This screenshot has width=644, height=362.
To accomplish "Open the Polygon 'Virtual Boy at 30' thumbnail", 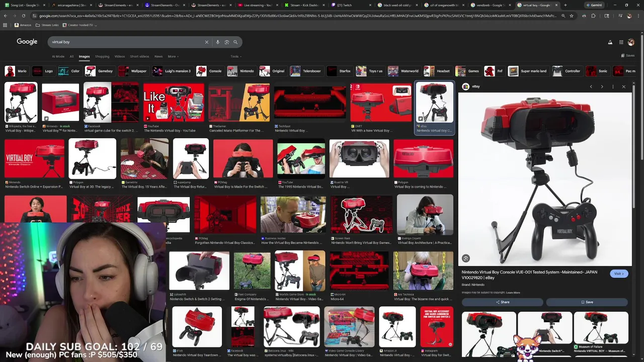I will [x=92, y=158].
